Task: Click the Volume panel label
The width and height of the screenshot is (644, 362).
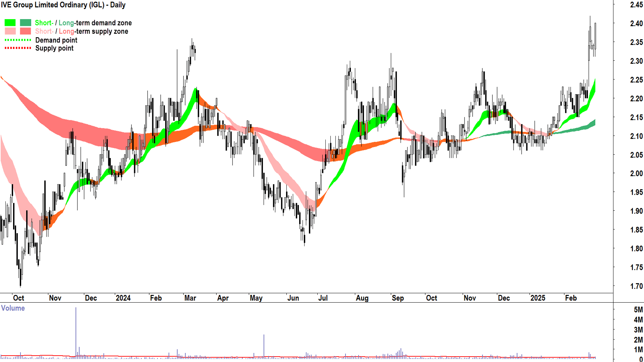Action: [x=13, y=308]
